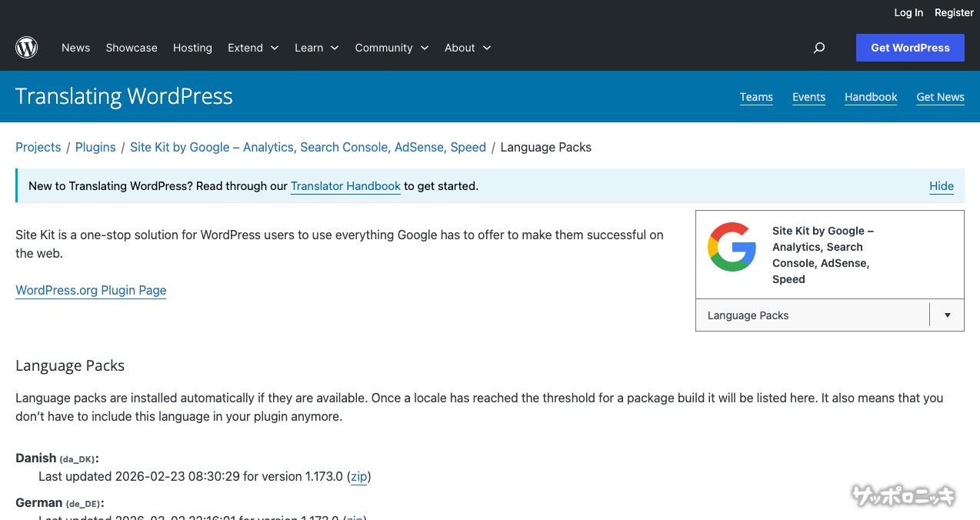Screen dimensions: 980x520
Task: Click the Language Packs section heading
Action: click(70, 365)
